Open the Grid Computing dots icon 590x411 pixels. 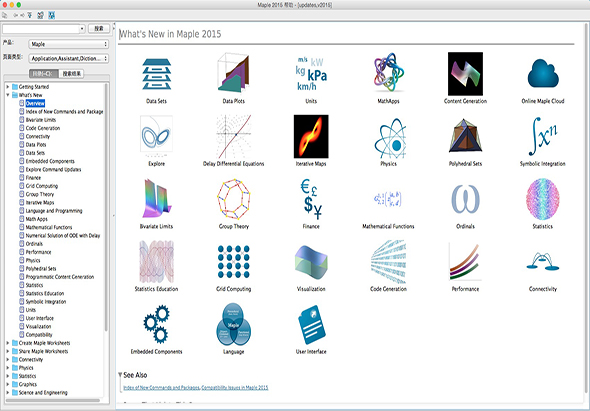tap(233, 262)
